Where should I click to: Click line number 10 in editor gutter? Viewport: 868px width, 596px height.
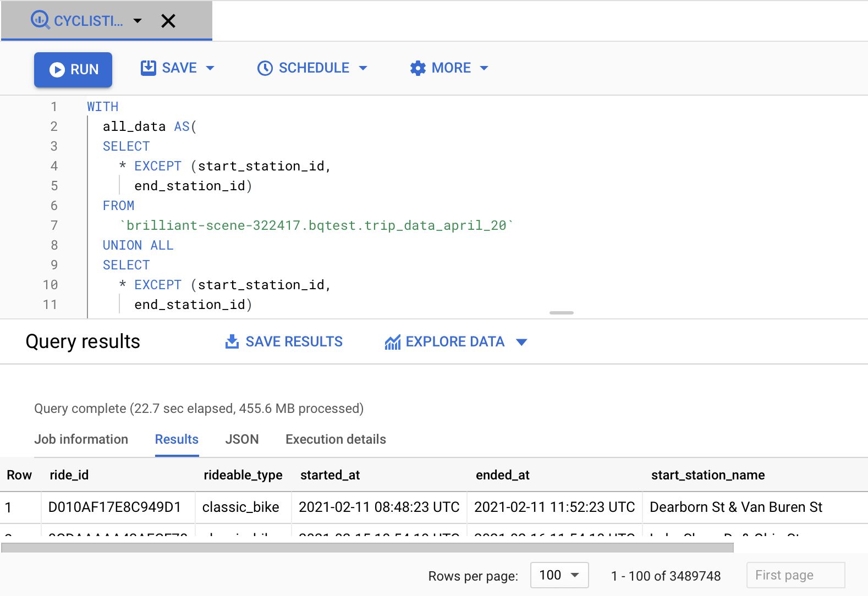(x=50, y=285)
